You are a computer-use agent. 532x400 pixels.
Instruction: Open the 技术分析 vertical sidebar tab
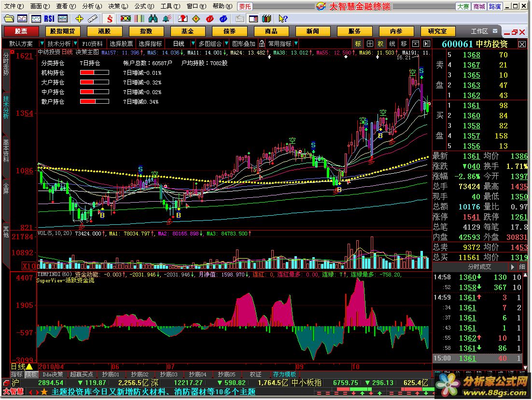(6, 107)
